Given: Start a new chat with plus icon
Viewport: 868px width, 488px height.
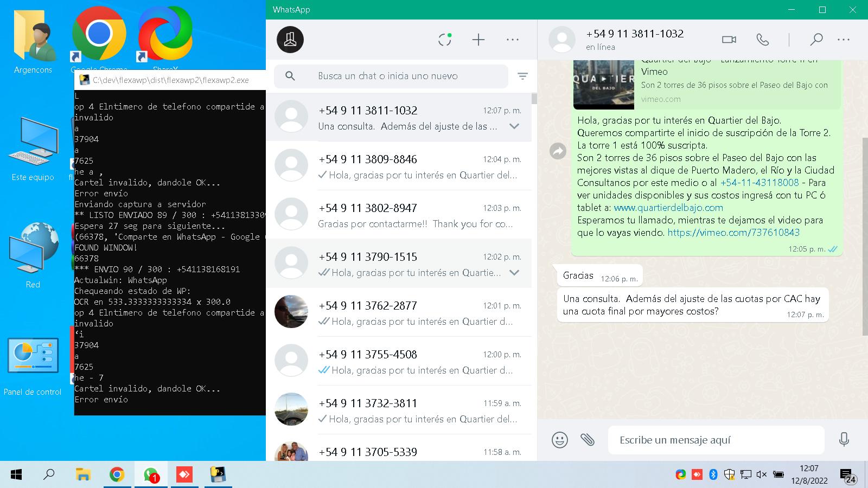Looking at the screenshot, I should (x=478, y=40).
